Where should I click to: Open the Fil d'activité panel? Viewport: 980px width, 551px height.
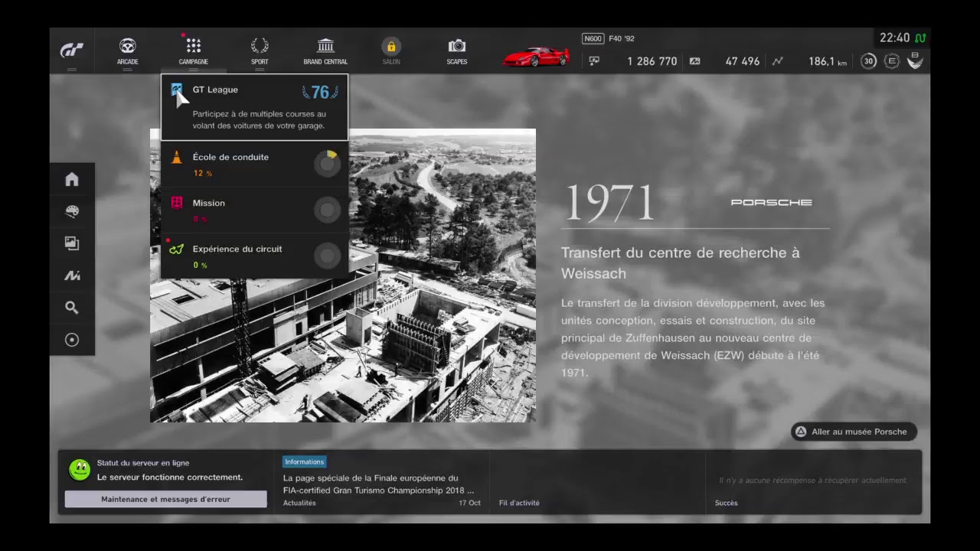click(596, 482)
